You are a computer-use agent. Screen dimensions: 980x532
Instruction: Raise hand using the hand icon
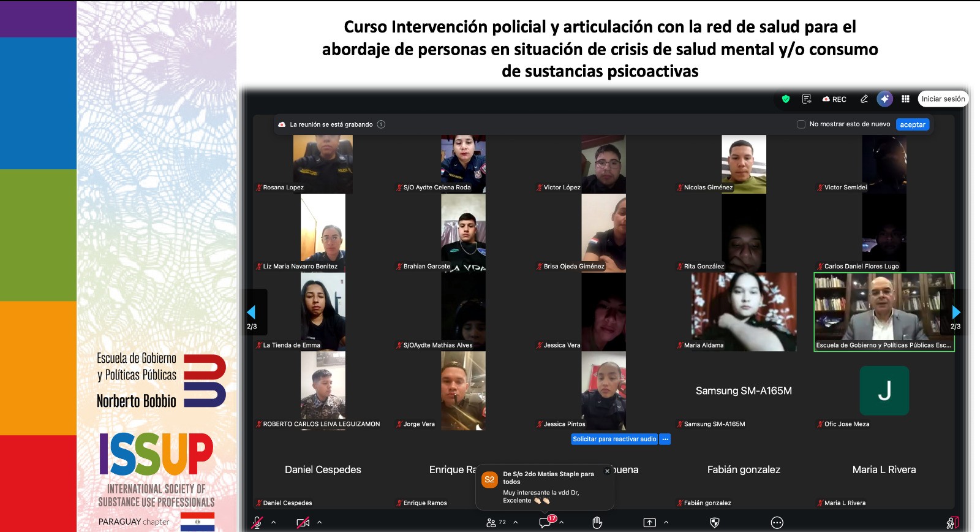597,522
